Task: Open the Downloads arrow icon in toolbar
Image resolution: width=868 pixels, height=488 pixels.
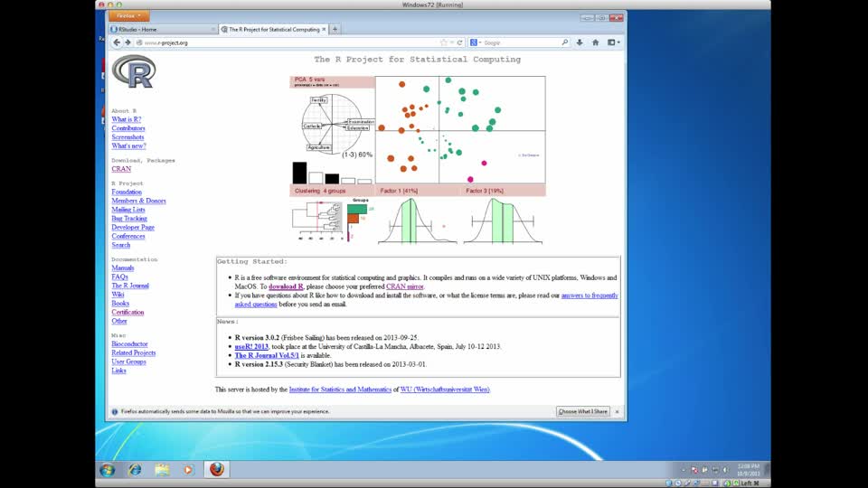Action: tap(580, 42)
